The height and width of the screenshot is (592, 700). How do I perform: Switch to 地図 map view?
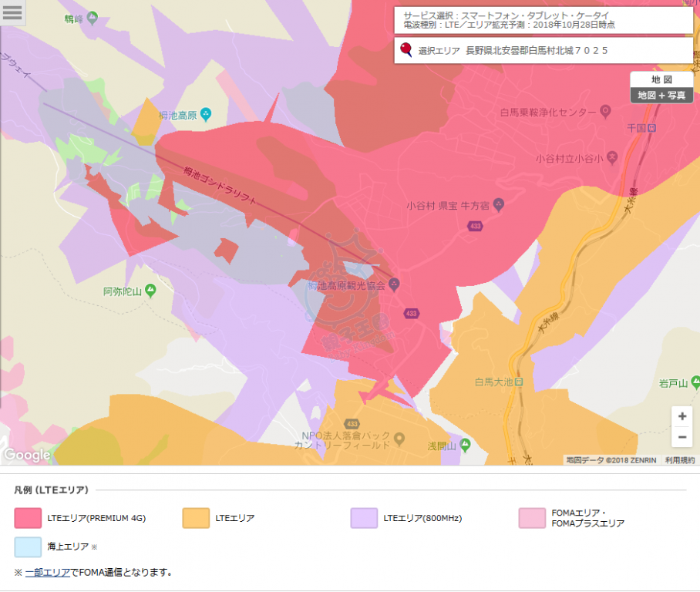[x=661, y=79]
